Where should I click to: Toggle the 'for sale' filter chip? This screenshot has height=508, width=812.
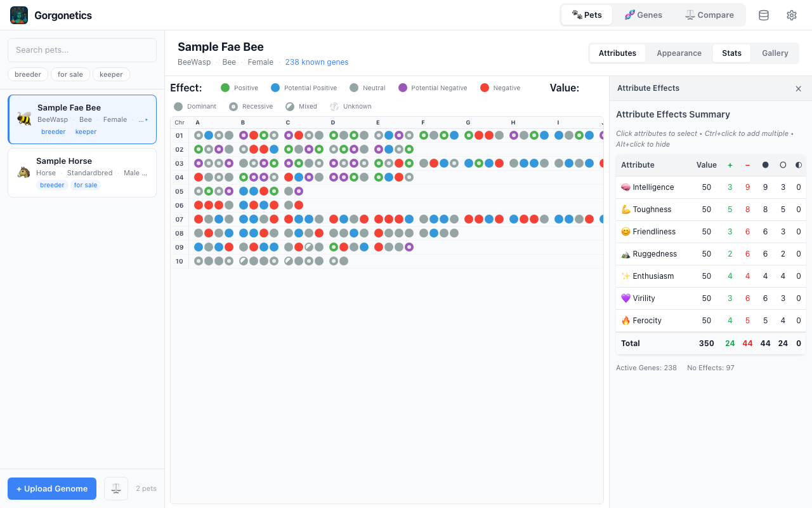coord(70,74)
